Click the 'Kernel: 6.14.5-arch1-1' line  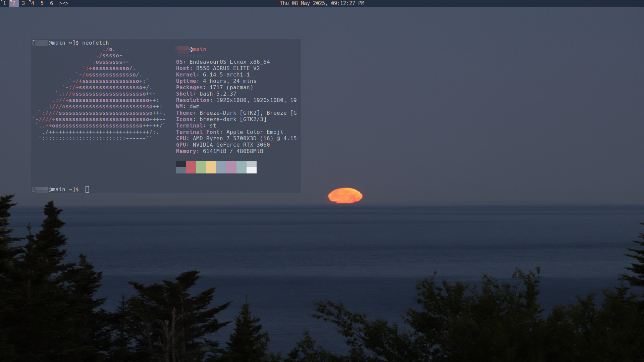[213, 75]
